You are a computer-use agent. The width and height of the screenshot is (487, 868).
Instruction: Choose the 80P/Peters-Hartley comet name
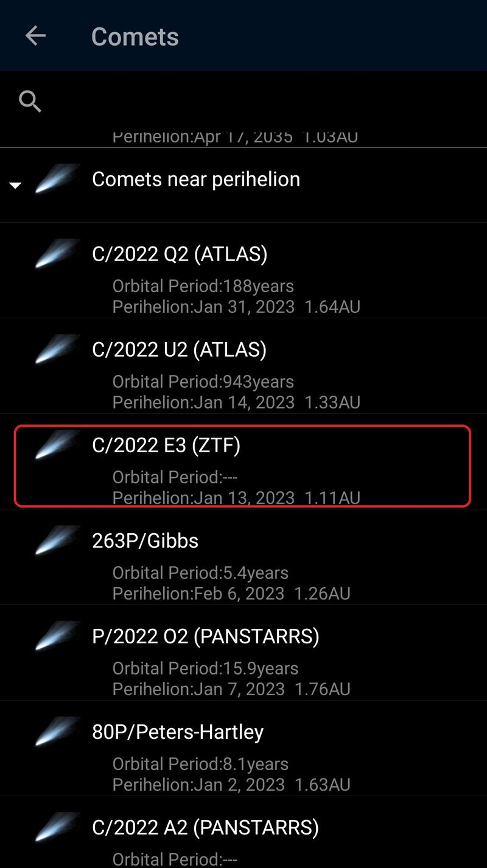(177, 732)
